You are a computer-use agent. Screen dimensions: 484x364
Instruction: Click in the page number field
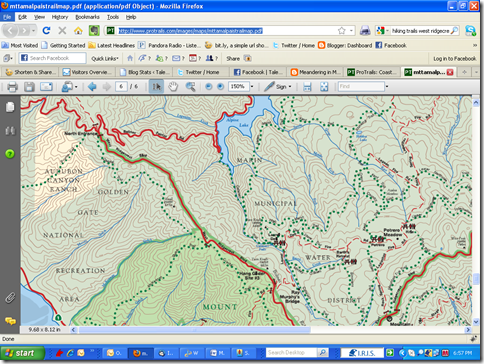121,87
